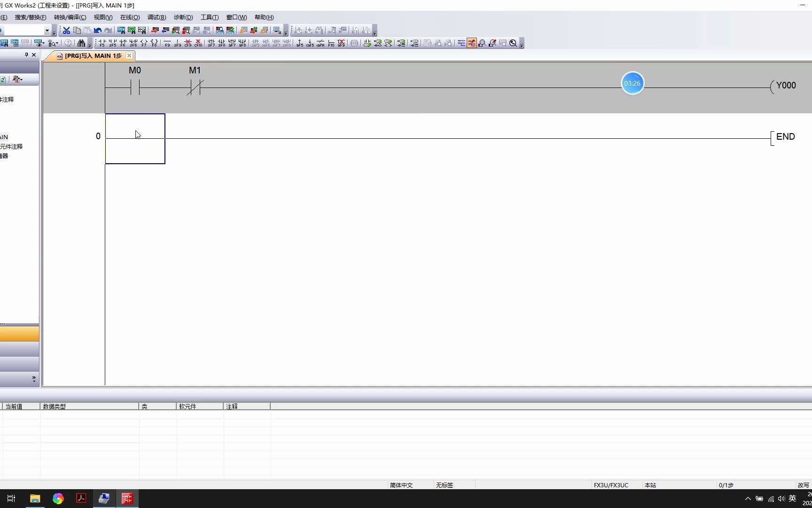The width and height of the screenshot is (812, 508).
Task: Click the Write to PLC icon
Action: pyautogui.click(x=155, y=30)
